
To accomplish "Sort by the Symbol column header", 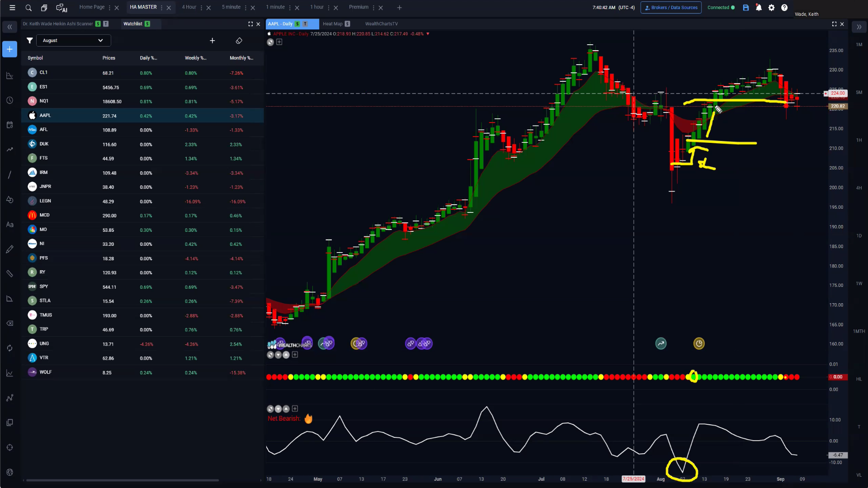I will [x=35, y=58].
